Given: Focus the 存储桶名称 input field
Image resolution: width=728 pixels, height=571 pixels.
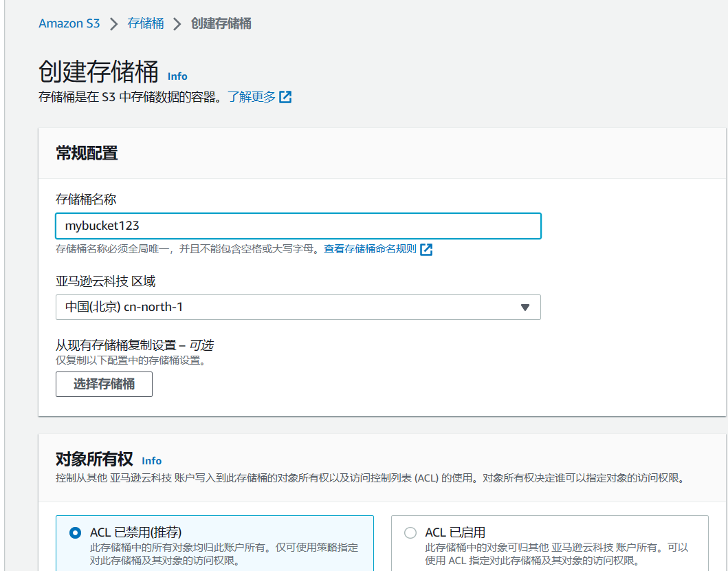Looking at the screenshot, I should coord(298,226).
